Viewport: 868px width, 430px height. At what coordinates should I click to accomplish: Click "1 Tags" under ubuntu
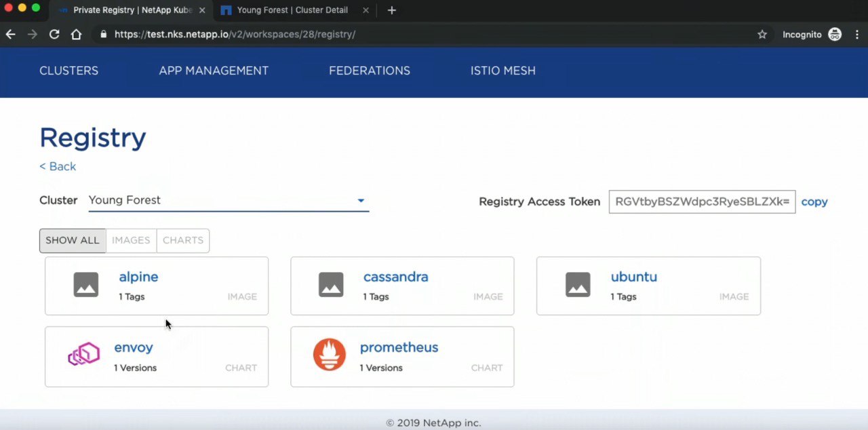pos(623,296)
